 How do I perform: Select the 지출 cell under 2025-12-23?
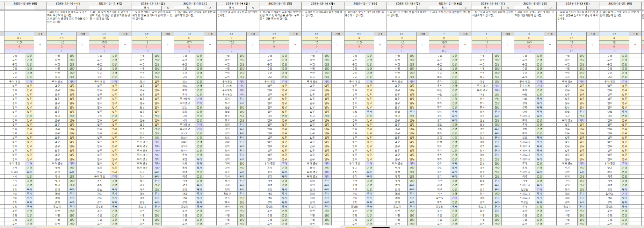click(x=635, y=34)
